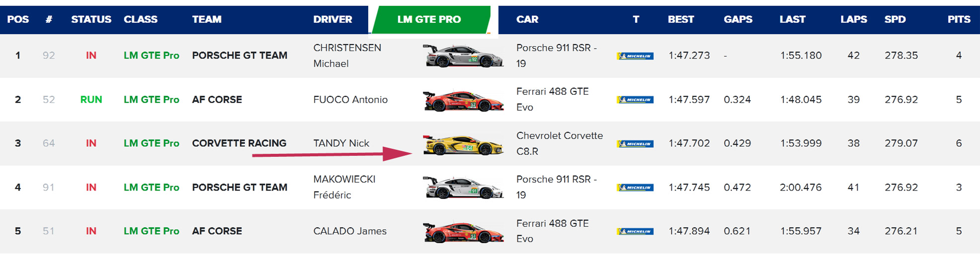Sort by the POS column header
This screenshot has width=980, height=260.
[x=18, y=19]
